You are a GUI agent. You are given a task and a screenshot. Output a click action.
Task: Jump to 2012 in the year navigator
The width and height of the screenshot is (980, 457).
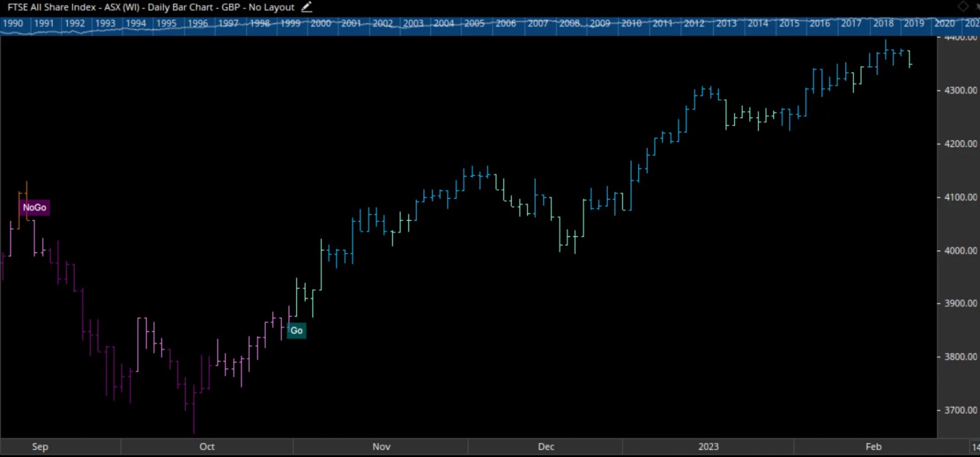click(694, 23)
